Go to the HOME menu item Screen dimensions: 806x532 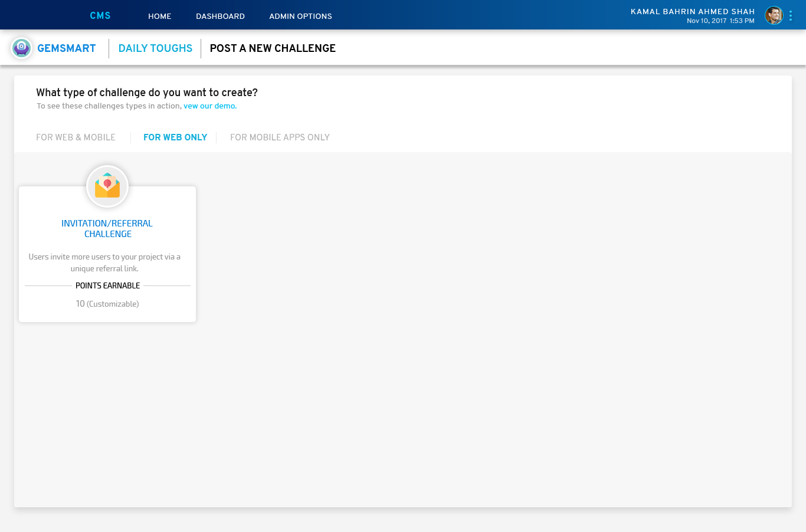[159, 17]
